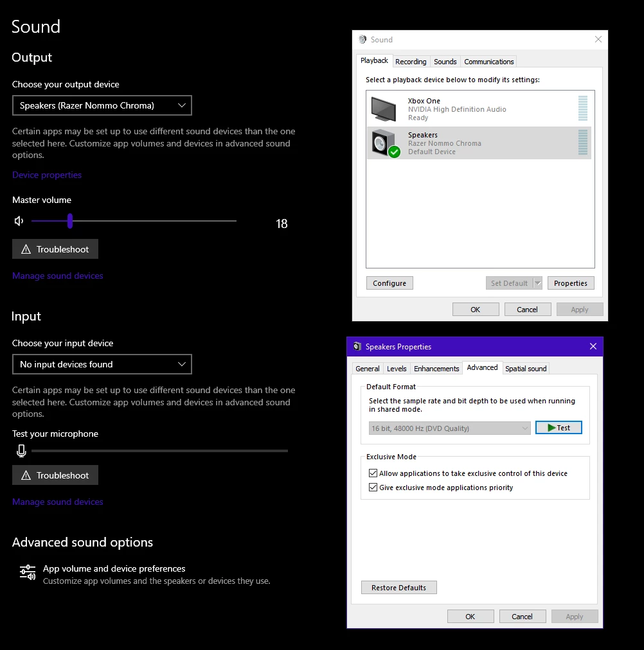Select the Xbox One playback device row

pyautogui.click(x=479, y=109)
